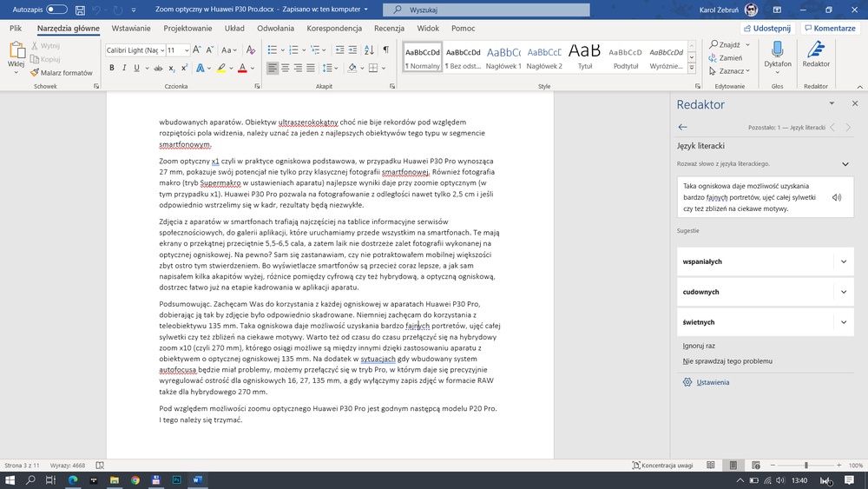
Task: Decrease paragraph indent
Action: (340, 50)
